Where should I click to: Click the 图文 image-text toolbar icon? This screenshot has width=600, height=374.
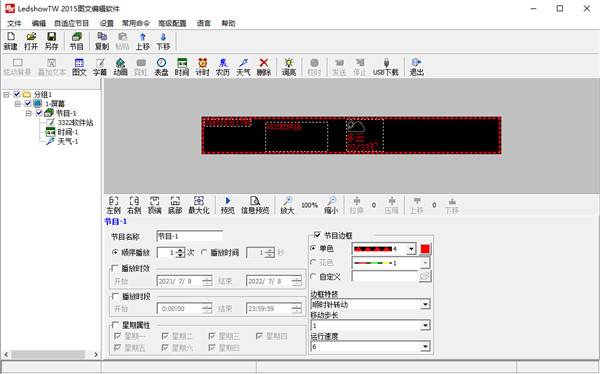point(79,67)
